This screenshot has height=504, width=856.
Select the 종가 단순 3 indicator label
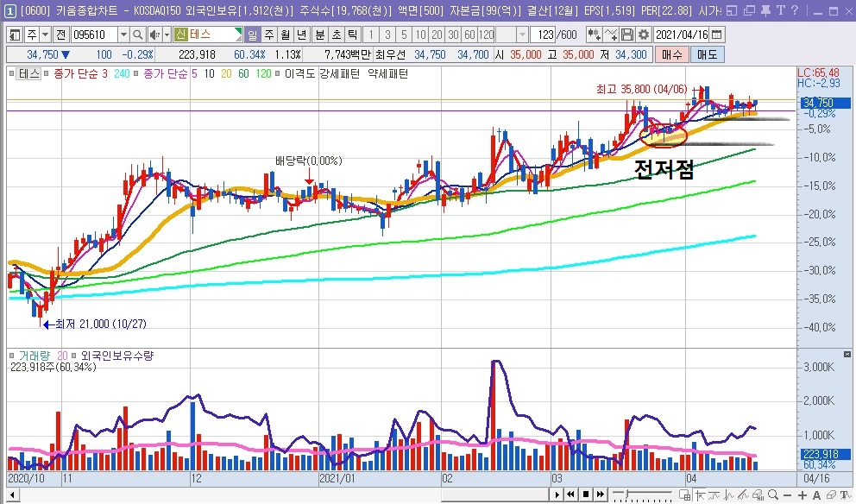(x=81, y=73)
